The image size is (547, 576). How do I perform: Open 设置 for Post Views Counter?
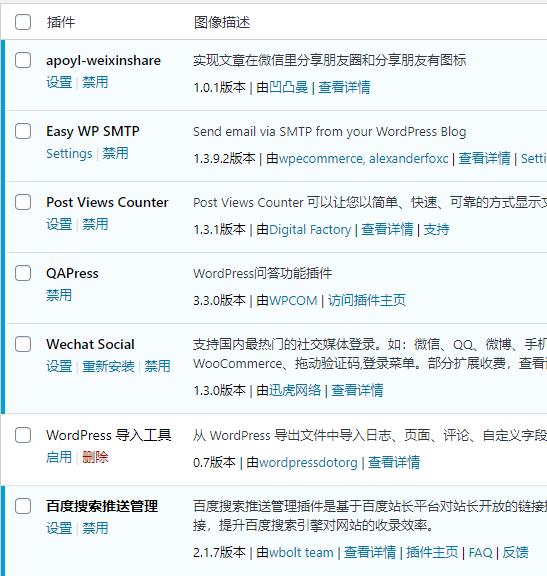pos(59,224)
